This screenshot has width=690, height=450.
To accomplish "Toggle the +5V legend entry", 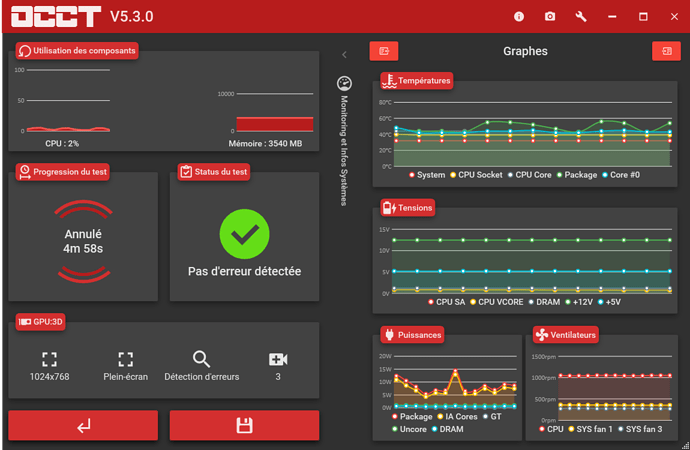I will tap(609, 302).
